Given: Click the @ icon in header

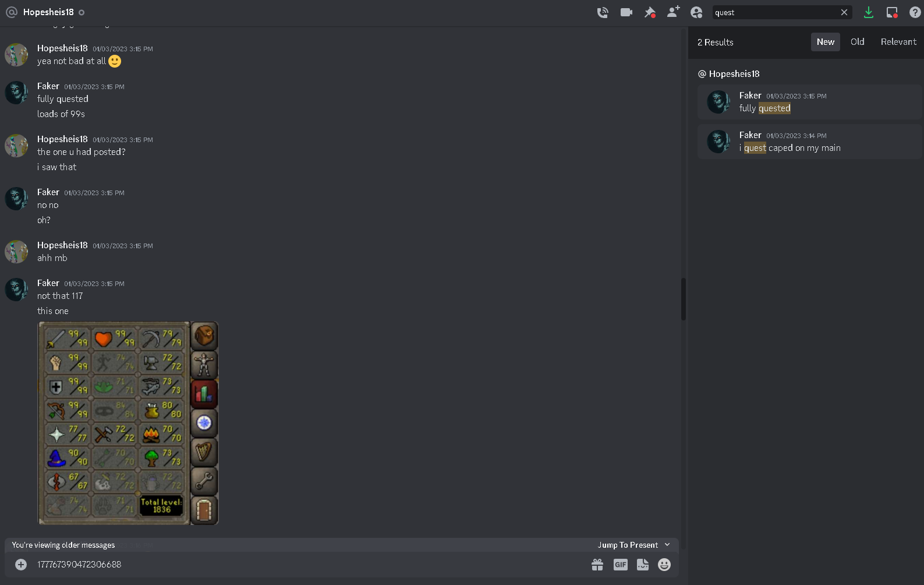Looking at the screenshot, I should coord(12,12).
